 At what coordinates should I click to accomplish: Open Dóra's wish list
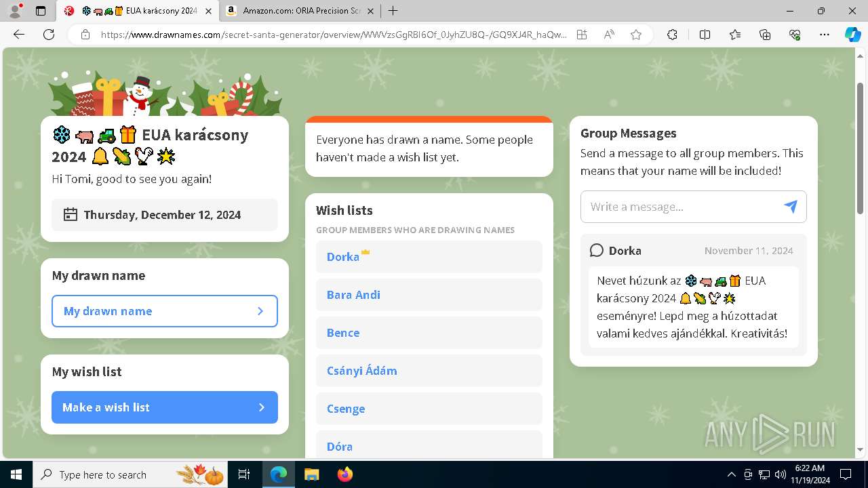pyautogui.click(x=429, y=445)
